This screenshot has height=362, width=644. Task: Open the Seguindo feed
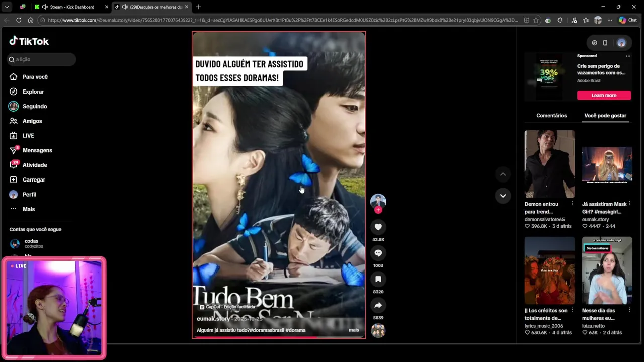28,106
